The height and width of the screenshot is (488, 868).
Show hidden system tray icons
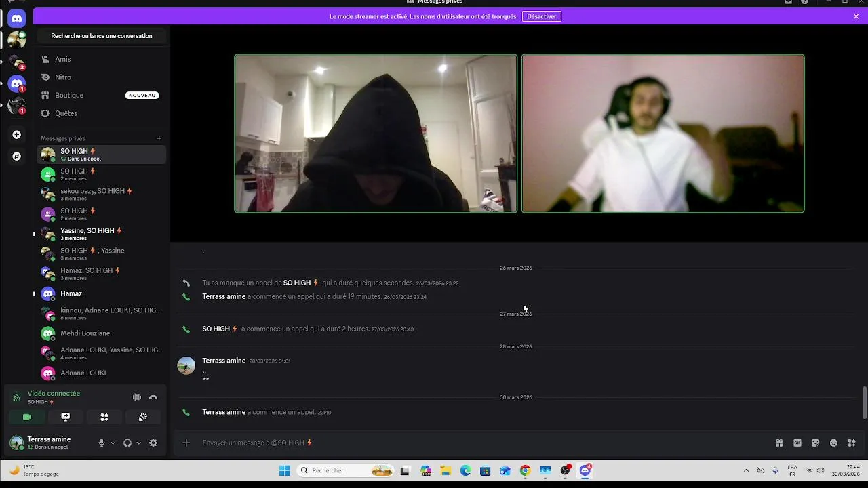click(747, 470)
